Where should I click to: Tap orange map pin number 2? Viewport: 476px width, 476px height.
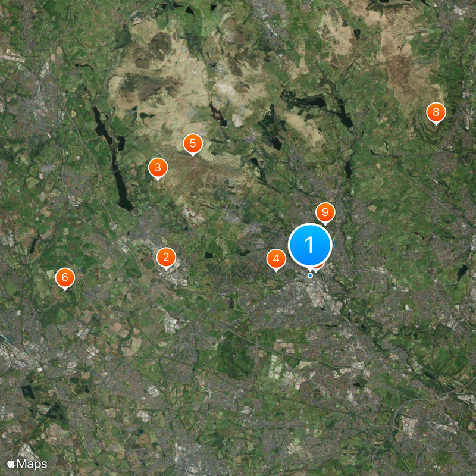pos(166,258)
